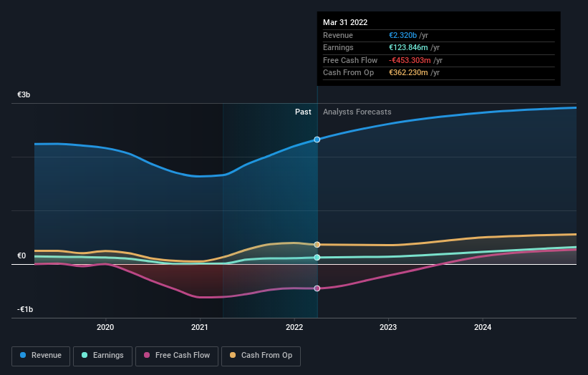
Task: Click the €362.230m cash from op value
Action: 408,73
